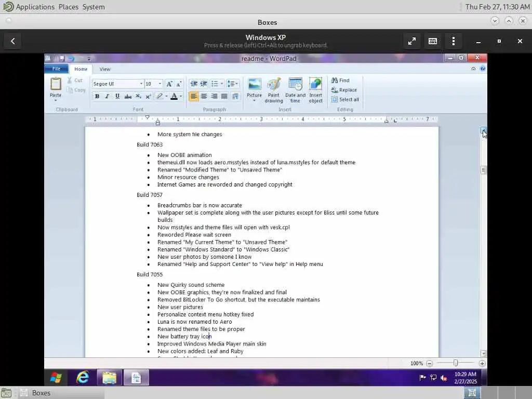Select Center text alignment
Screen dimensions: 532x399
(x=204, y=96)
